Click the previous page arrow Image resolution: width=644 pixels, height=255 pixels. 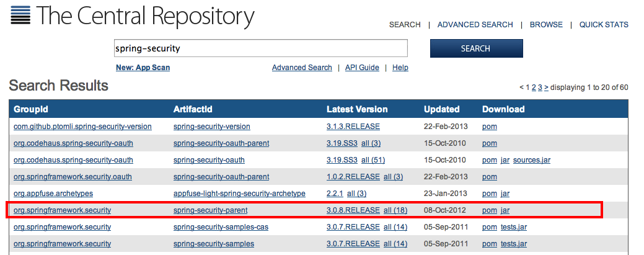[522, 87]
